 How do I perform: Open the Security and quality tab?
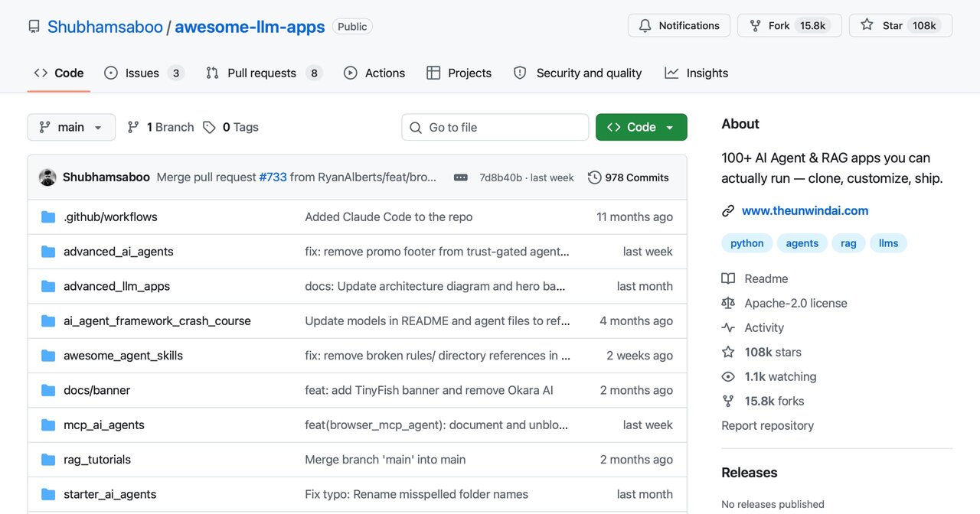[x=578, y=73]
